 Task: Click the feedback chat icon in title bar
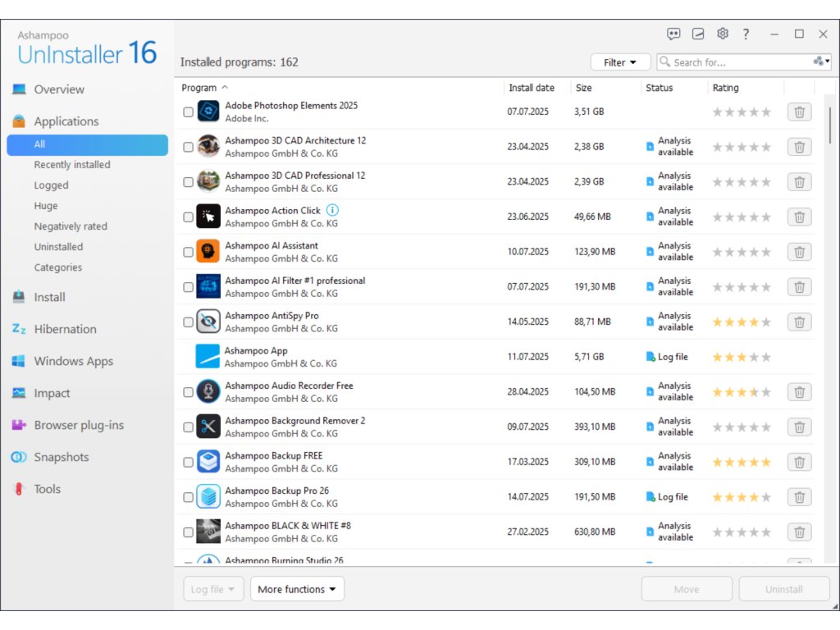pyautogui.click(x=673, y=34)
